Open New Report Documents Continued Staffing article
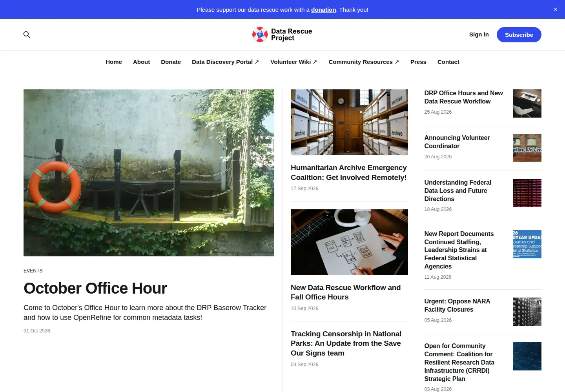The width and height of the screenshot is (565, 392). click(459, 250)
